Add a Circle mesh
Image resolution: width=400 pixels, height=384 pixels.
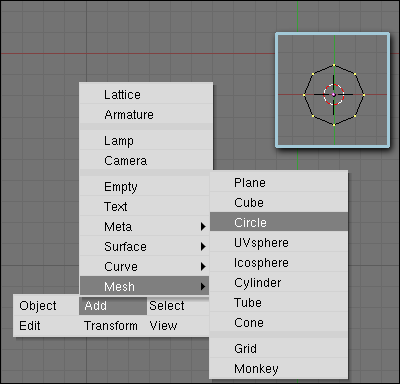pos(279,223)
